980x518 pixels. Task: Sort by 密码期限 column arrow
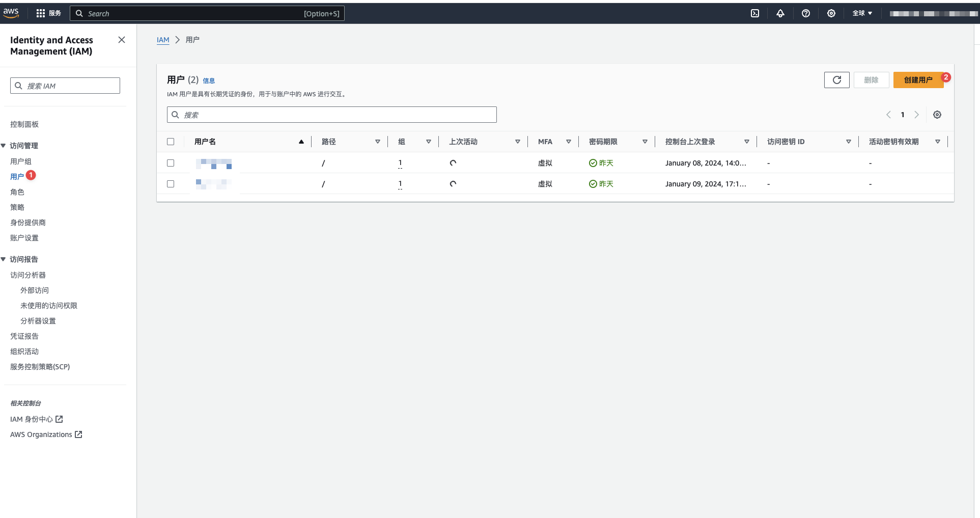click(645, 142)
